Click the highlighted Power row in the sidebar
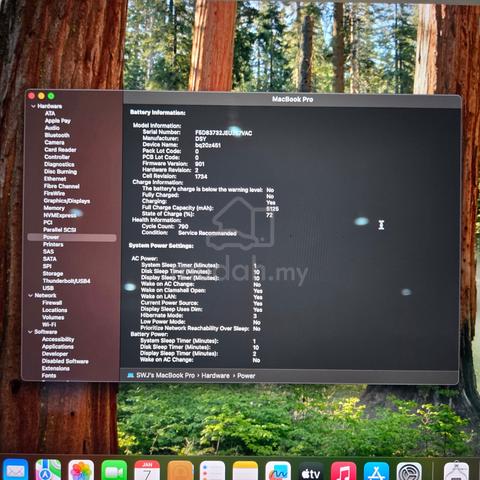The height and width of the screenshot is (480, 480). (x=72, y=237)
